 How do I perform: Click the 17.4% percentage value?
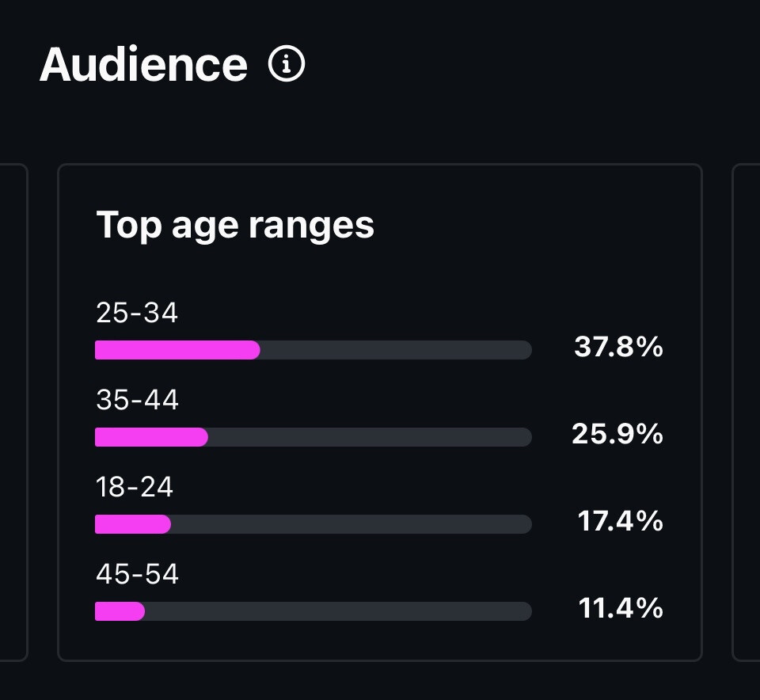620,521
